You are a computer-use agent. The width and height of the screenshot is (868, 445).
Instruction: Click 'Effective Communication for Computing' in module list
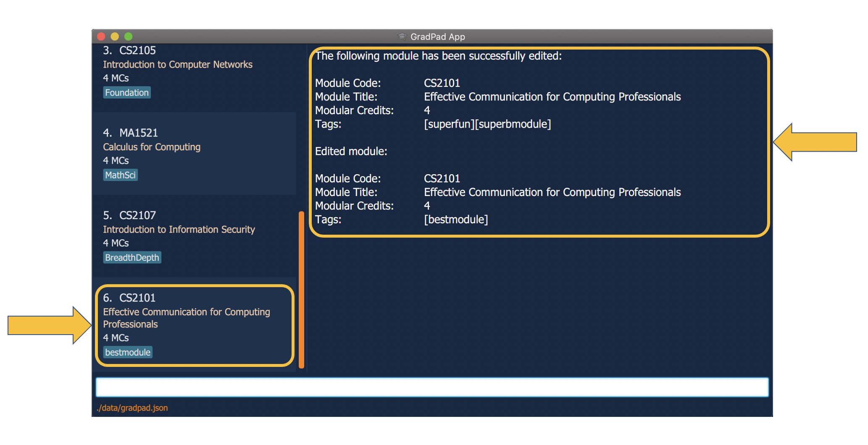187,312
